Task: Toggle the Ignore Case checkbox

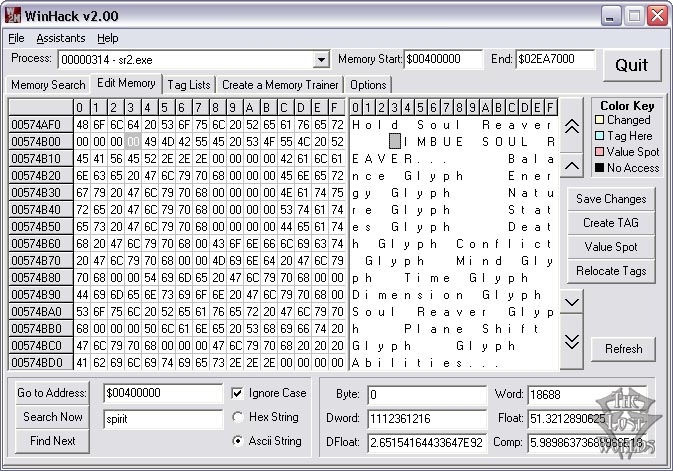Action: 237,393
